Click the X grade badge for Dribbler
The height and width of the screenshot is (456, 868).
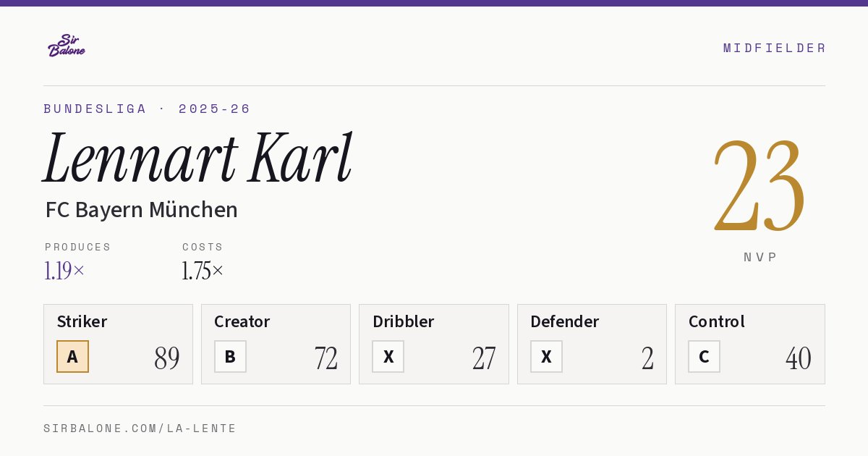coord(388,356)
